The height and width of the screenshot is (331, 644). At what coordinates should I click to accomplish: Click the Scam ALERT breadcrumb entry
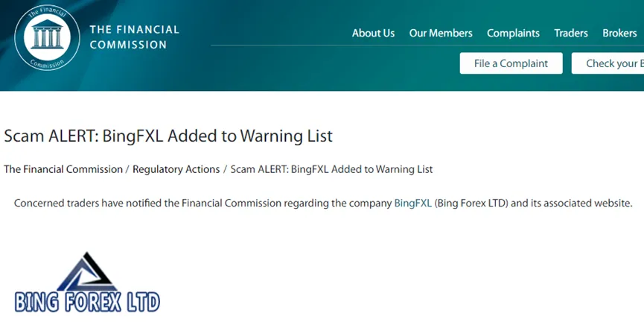coord(331,169)
